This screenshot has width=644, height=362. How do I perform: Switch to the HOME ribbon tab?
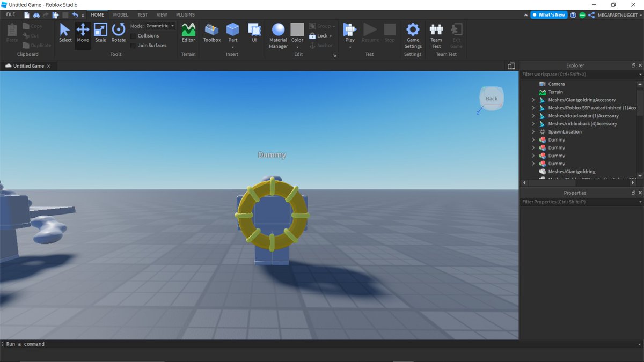click(x=97, y=15)
